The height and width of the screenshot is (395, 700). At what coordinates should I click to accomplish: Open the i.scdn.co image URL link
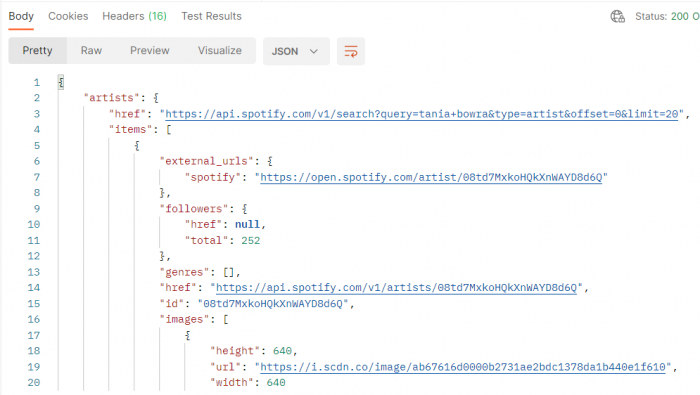[x=463, y=367]
